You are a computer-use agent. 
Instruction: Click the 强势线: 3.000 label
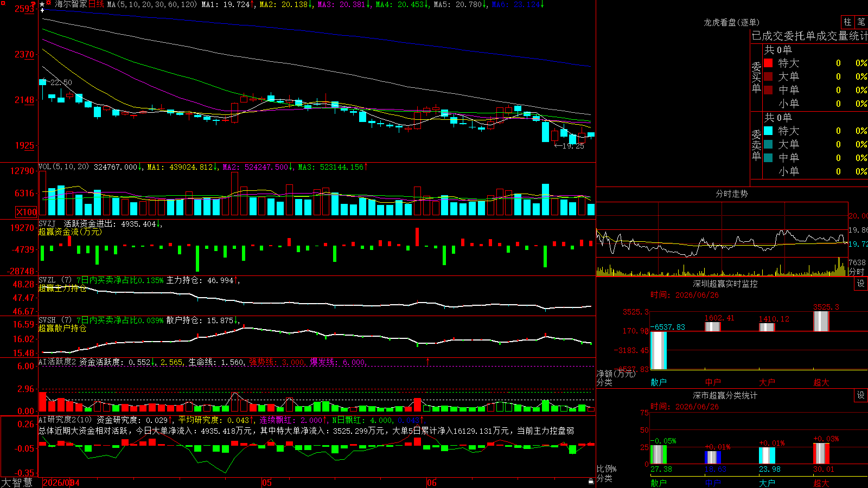(x=277, y=362)
